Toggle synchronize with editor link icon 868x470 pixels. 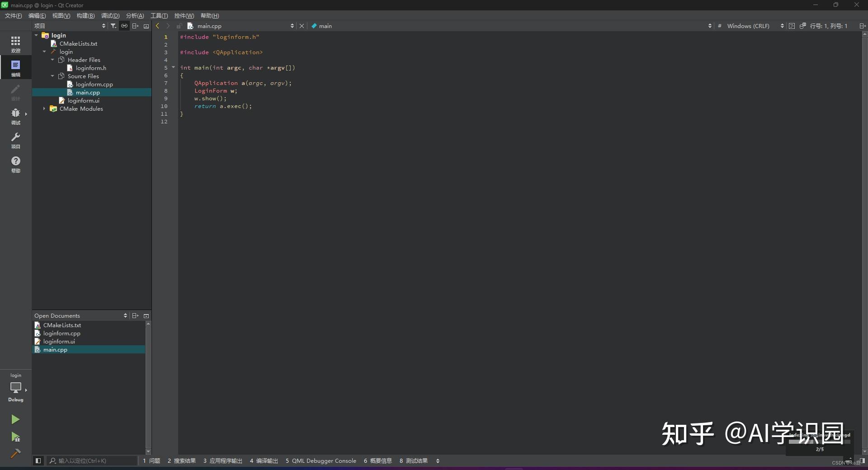pyautogui.click(x=124, y=26)
